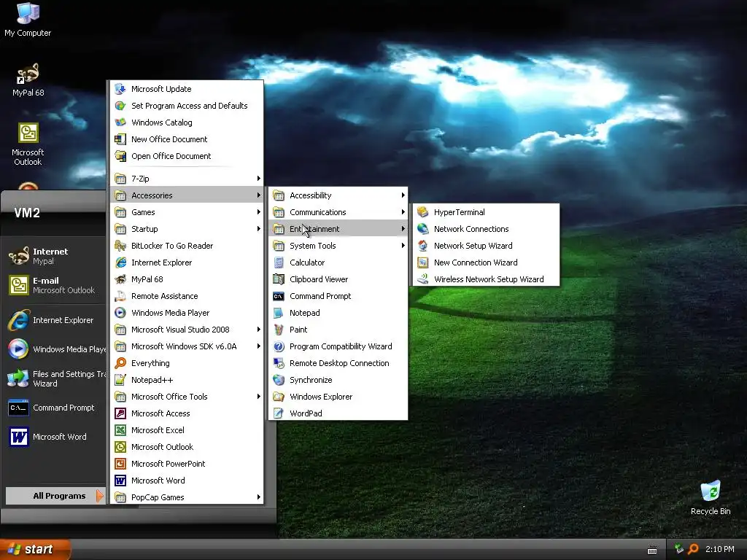Expand Microsoft Visual Studio 2008 submenu

tap(187, 330)
